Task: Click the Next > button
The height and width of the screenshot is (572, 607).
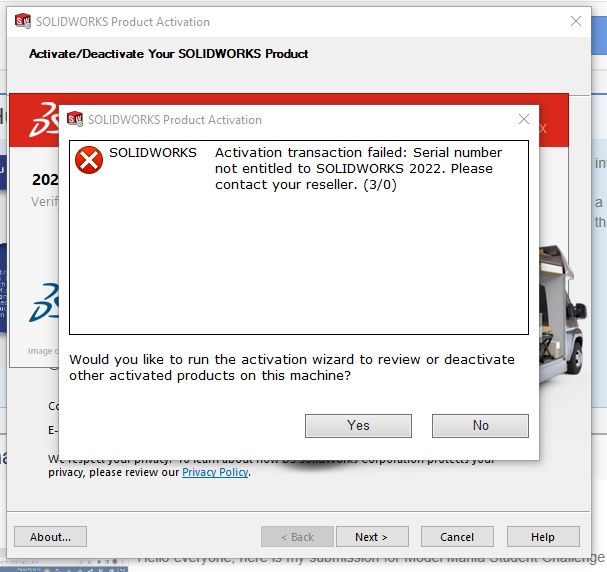Action: coord(372,537)
